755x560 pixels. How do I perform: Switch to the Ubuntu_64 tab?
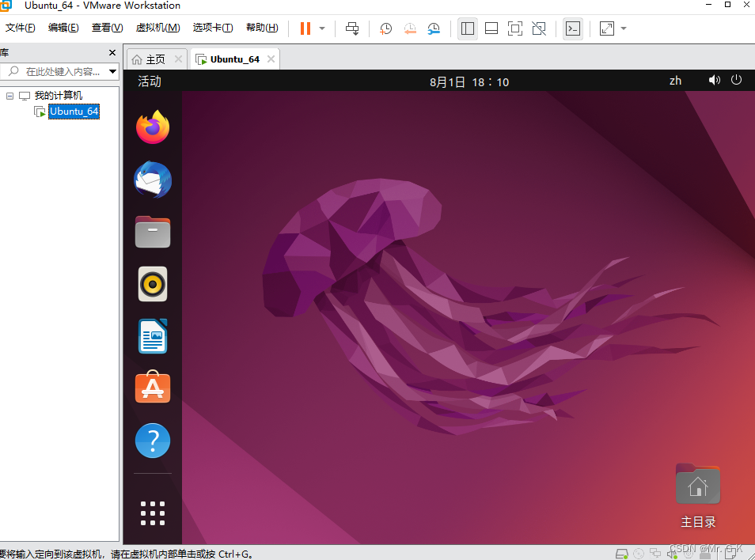click(x=234, y=59)
